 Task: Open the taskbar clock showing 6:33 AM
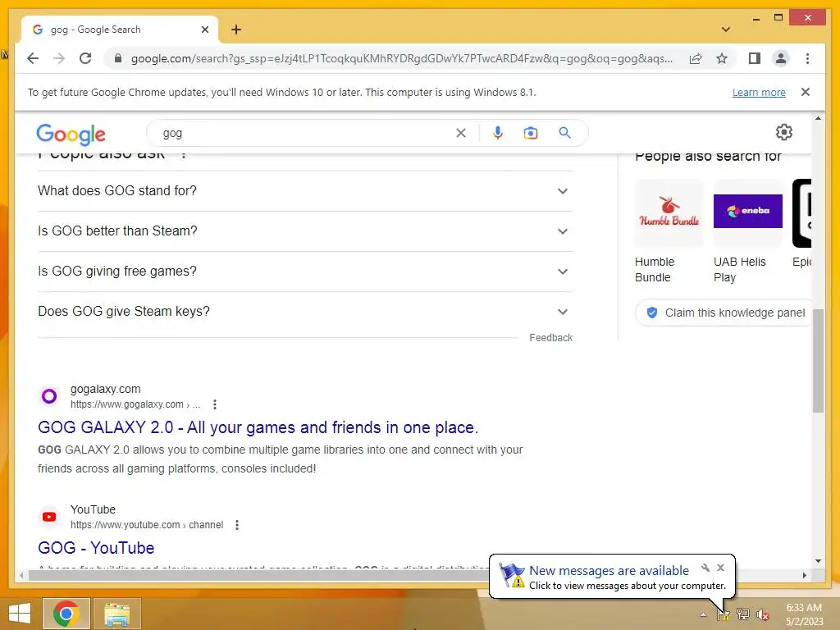804,614
